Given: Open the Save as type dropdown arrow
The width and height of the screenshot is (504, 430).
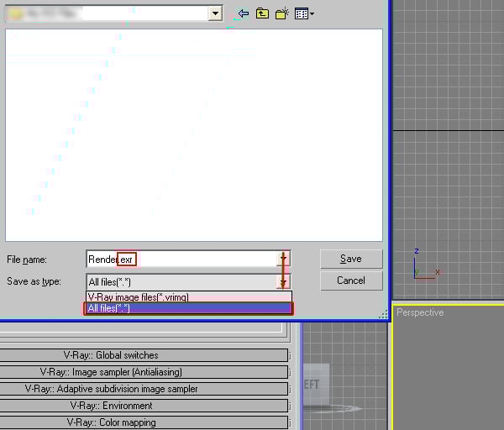Looking at the screenshot, I should pos(284,282).
